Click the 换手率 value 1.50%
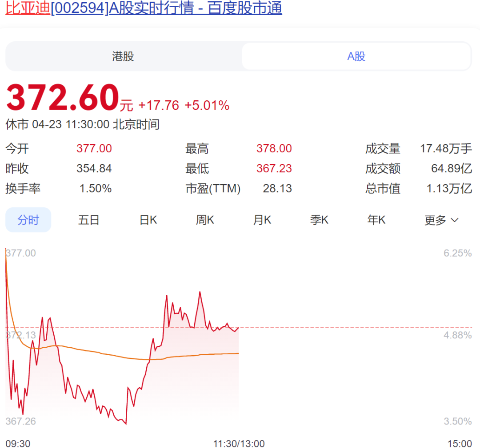The height and width of the screenshot is (448, 480). [x=96, y=188]
